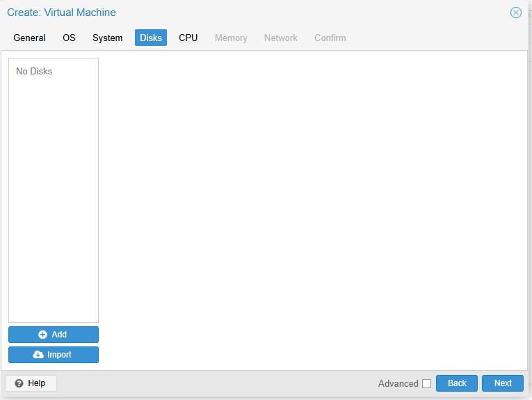Click the cloud download icon on Import

pyautogui.click(x=38, y=355)
